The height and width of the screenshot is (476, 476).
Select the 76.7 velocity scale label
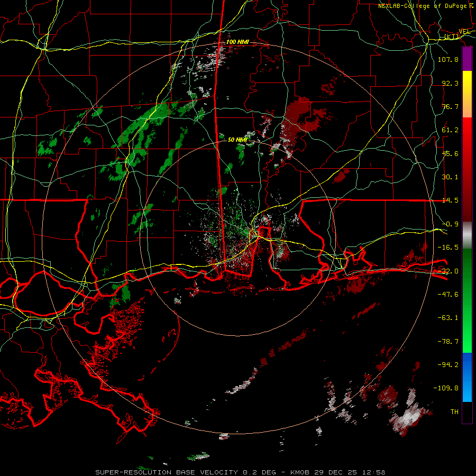(450, 106)
